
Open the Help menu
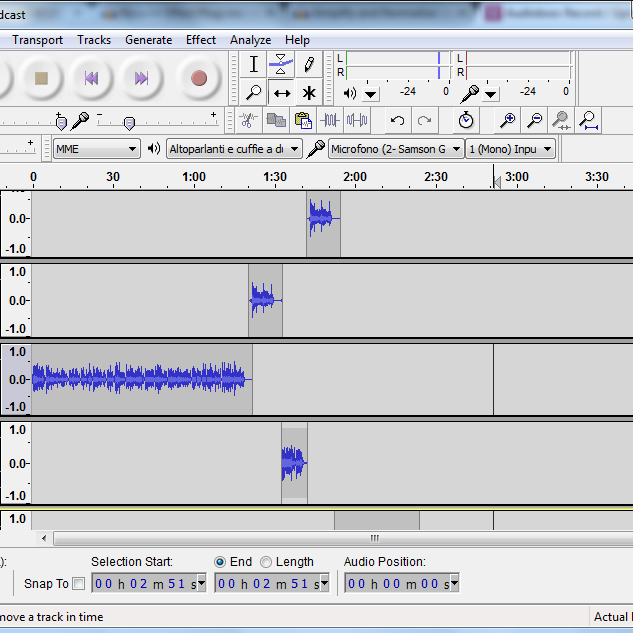pyautogui.click(x=297, y=40)
